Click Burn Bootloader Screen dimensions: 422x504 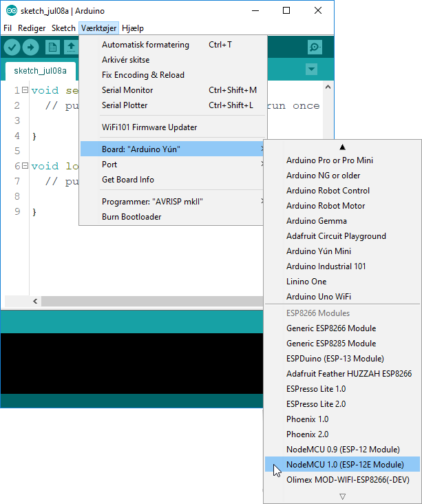point(131,217)
